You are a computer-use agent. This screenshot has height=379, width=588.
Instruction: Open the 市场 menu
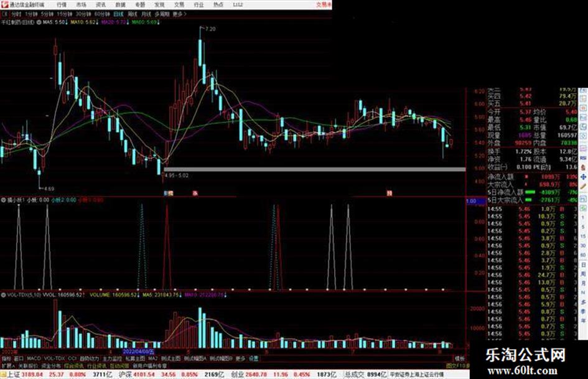(x=81, y=4)
